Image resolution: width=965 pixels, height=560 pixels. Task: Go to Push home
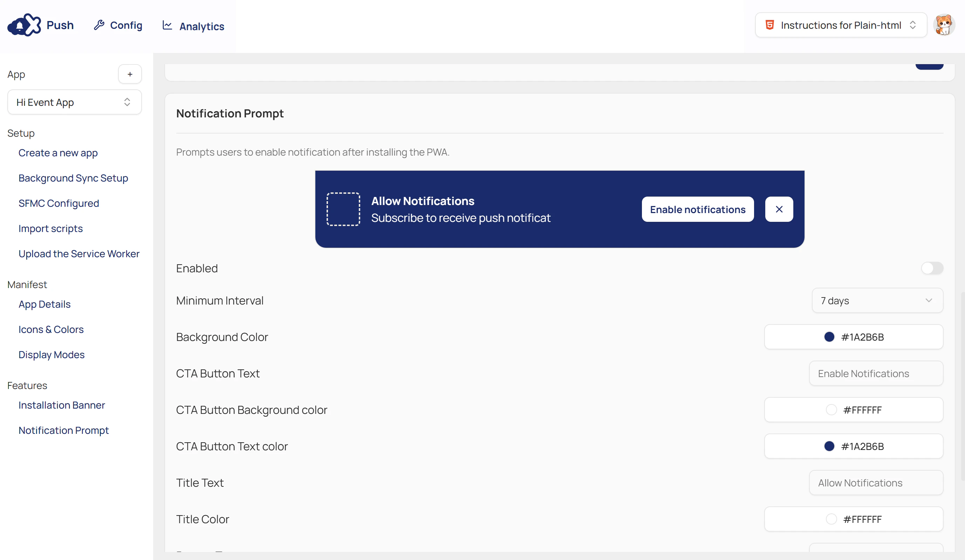[41, 25]
